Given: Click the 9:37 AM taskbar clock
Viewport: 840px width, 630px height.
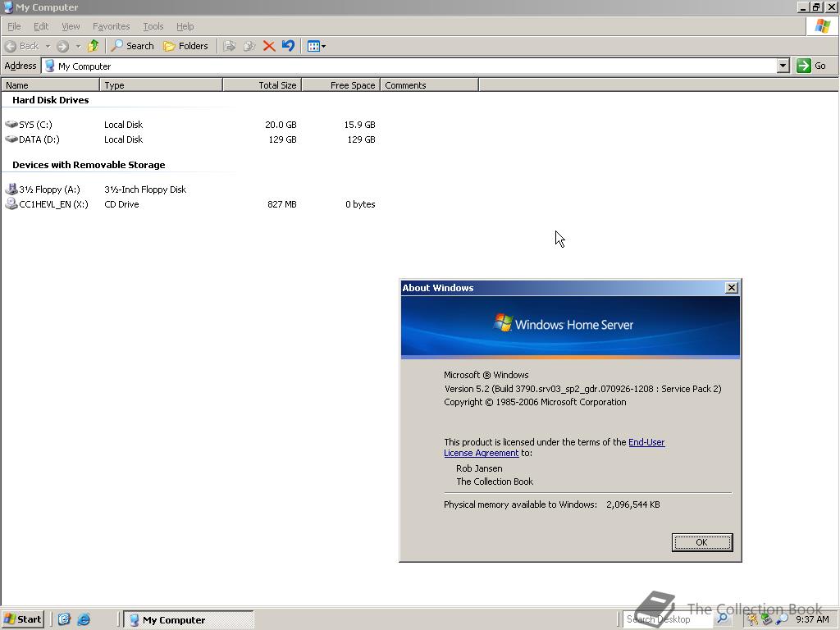Looking at the screenshot, I should (x=812, y=619).
